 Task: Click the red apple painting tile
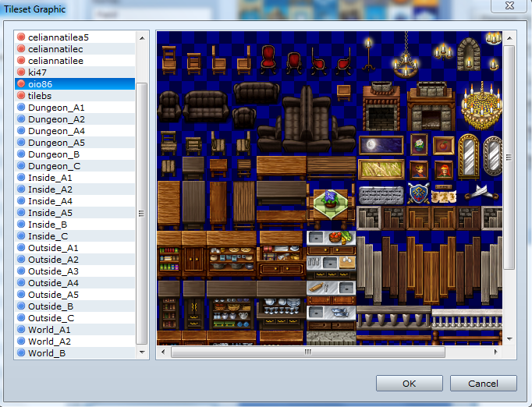444,145
